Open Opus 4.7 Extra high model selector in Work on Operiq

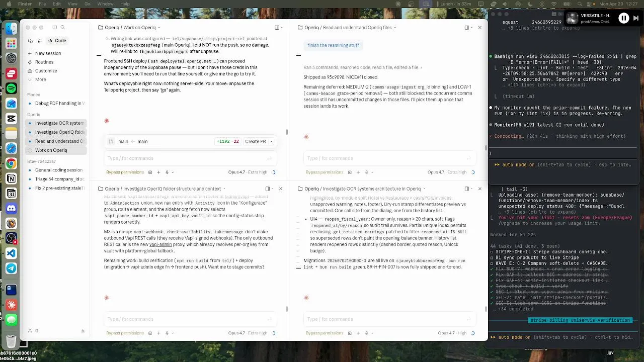click(248, 172)
